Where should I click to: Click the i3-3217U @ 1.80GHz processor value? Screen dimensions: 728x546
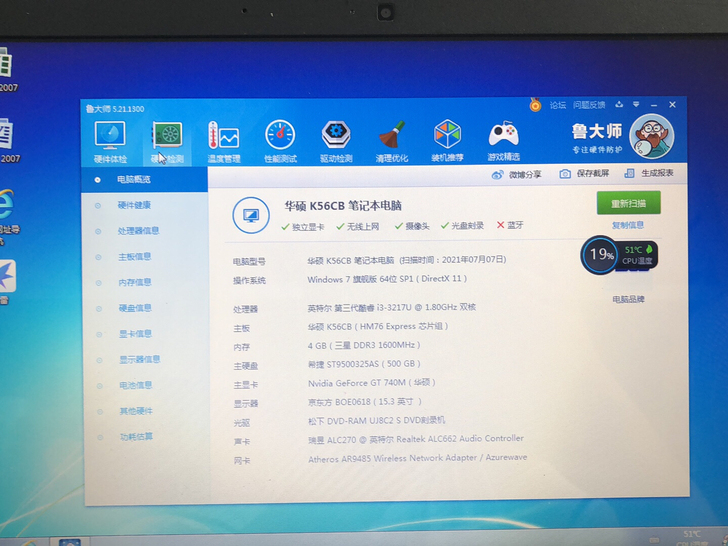391,307
